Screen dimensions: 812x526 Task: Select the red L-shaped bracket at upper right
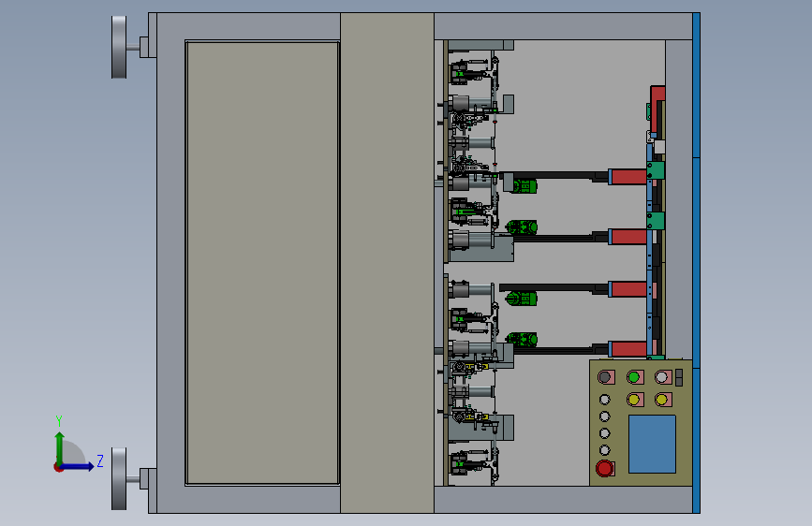[x=656, y=110]
